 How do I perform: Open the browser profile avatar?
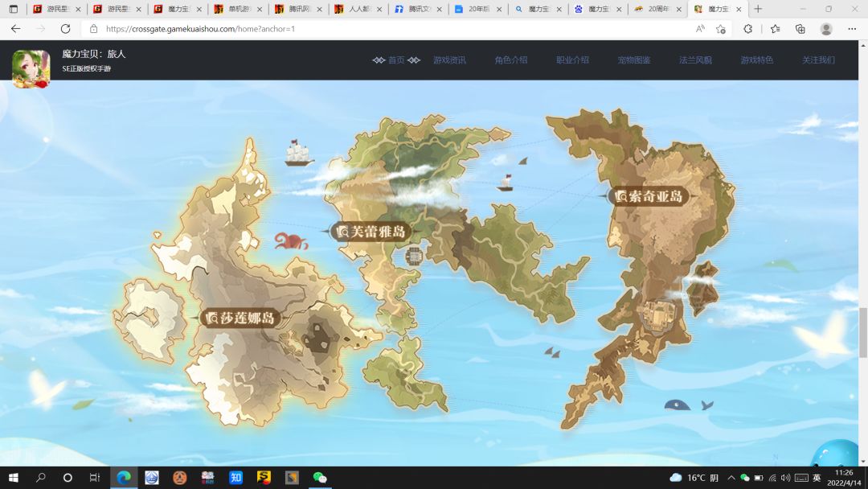(826, 29)
